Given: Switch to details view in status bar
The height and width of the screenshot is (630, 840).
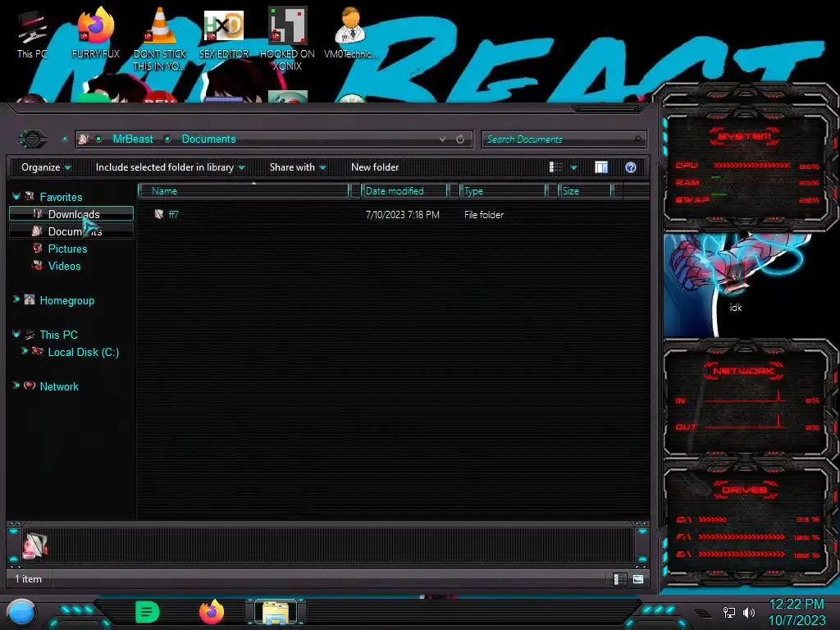Looking at the screenshot, I should tap(620, 579).
